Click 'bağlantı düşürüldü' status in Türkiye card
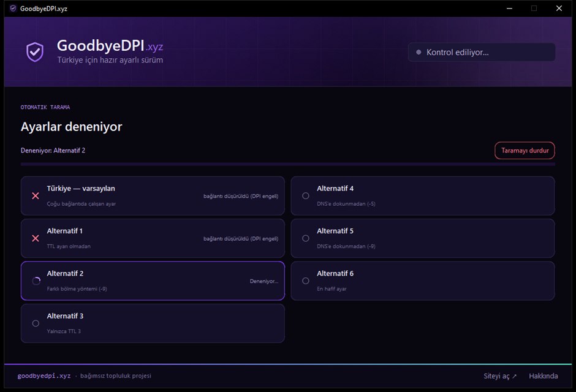Screen dimensions: 576x392 click(x=241, y=196)
